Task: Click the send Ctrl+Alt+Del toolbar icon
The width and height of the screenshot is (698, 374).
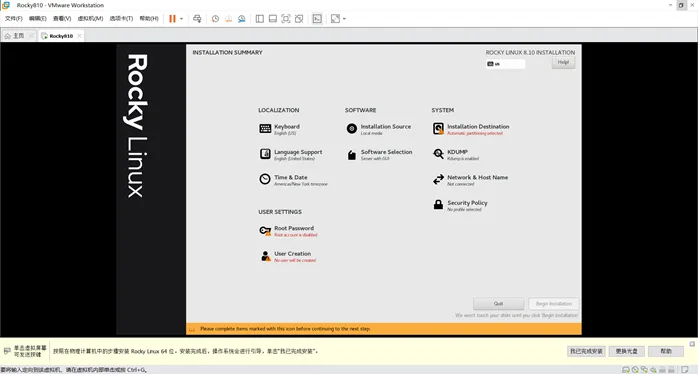Action: pyautogui.click(x=197, y=19)
